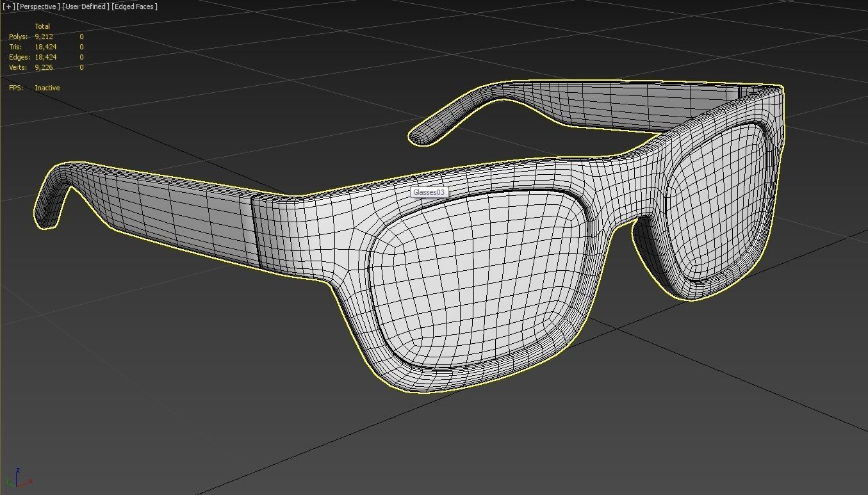Click the Verts total value 9,226
Image resolution: width=868 pixels, height=495 pixels.
click(44, 67)
